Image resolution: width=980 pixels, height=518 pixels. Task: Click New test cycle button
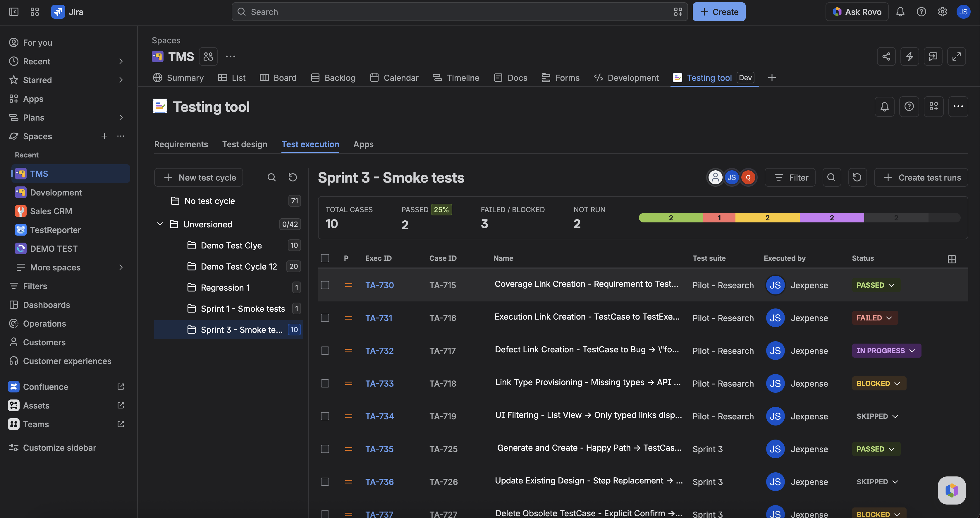199,177
